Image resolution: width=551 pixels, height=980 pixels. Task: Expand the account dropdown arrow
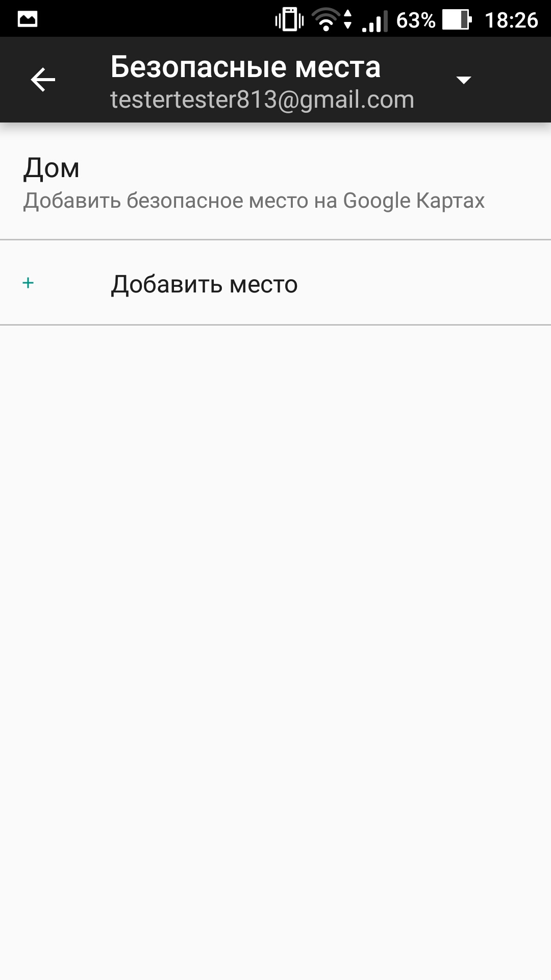[463, 80]
